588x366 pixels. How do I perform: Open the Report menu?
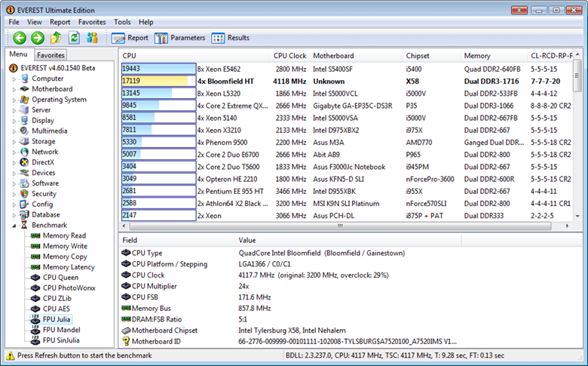click(60, 22)
